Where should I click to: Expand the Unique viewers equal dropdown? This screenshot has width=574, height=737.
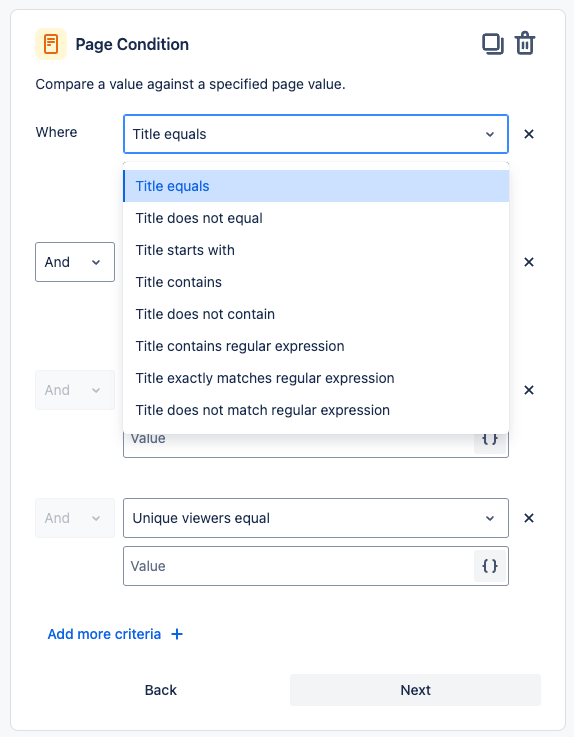click(x=316, y=518)
